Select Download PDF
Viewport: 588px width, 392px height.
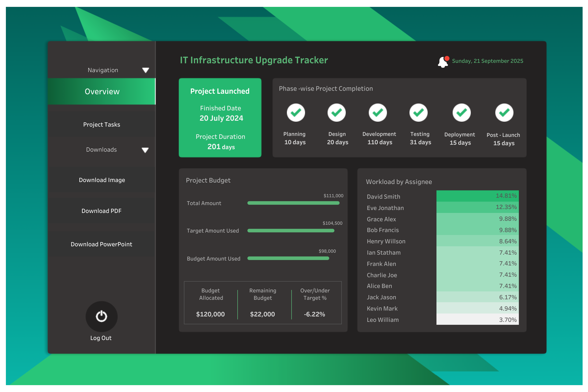click(x=102, y=211)
